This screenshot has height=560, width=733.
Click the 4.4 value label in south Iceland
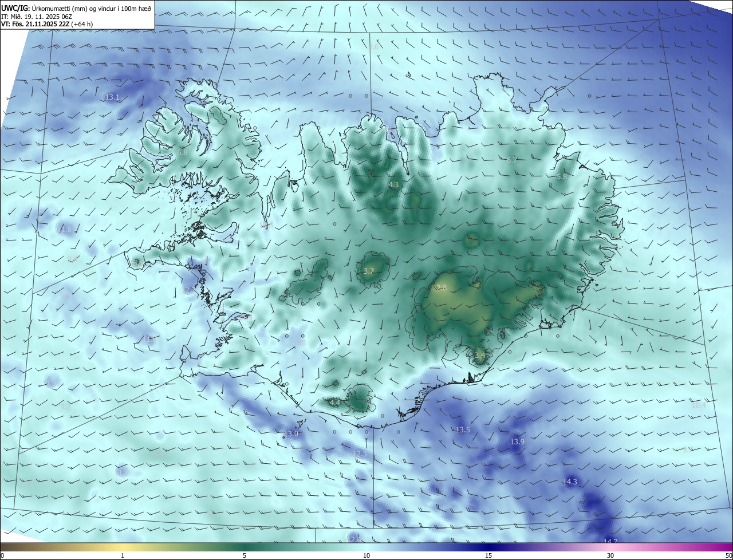click(x=336, y=403)
